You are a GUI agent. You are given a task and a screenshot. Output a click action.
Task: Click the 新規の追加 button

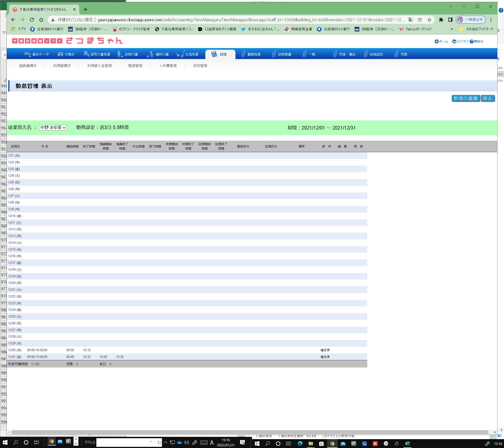[465, 98]
